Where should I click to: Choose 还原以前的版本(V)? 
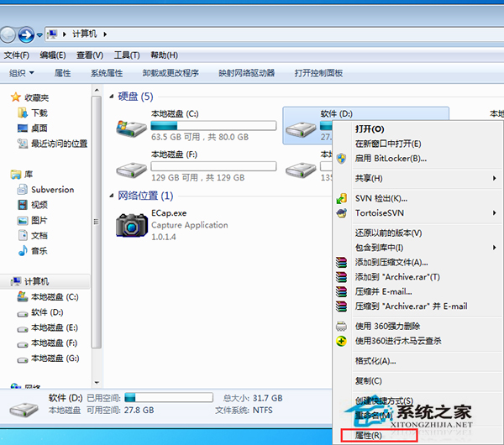pos(388,233)
